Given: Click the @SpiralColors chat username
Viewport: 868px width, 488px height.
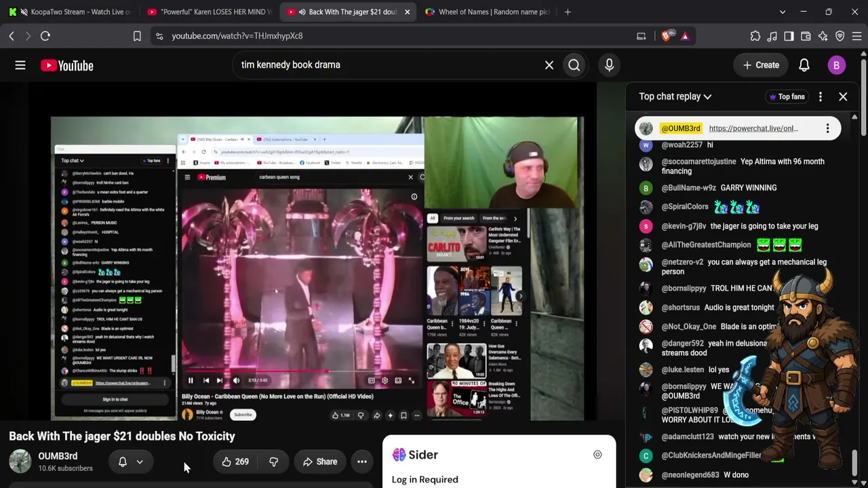Looking at the screenshot, I should 685,207.
